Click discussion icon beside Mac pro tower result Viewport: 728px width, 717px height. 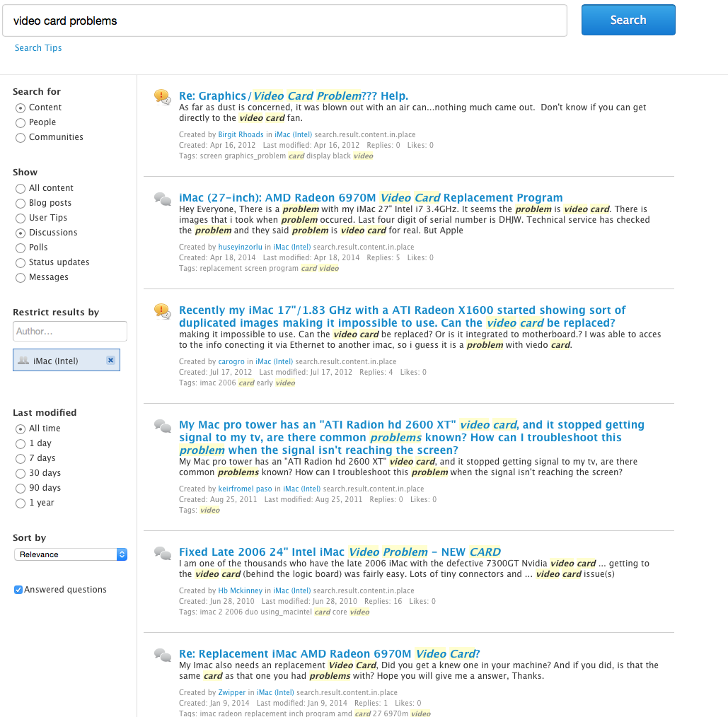click(163, 426)
